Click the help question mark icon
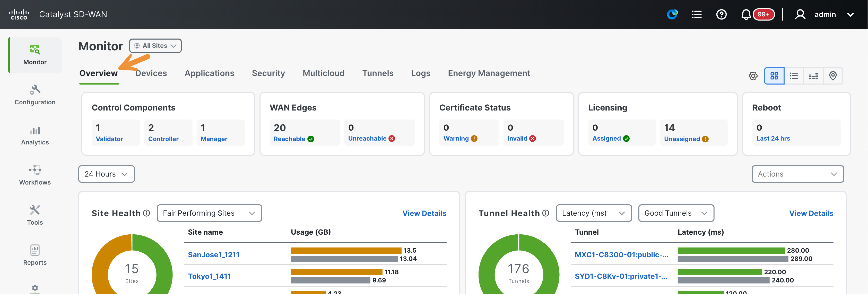Screen dimensions: 868x294 721,14
